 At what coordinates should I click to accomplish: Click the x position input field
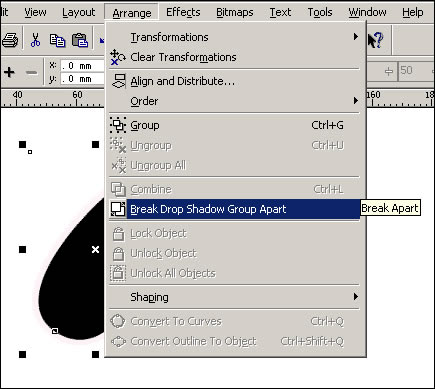83,66
